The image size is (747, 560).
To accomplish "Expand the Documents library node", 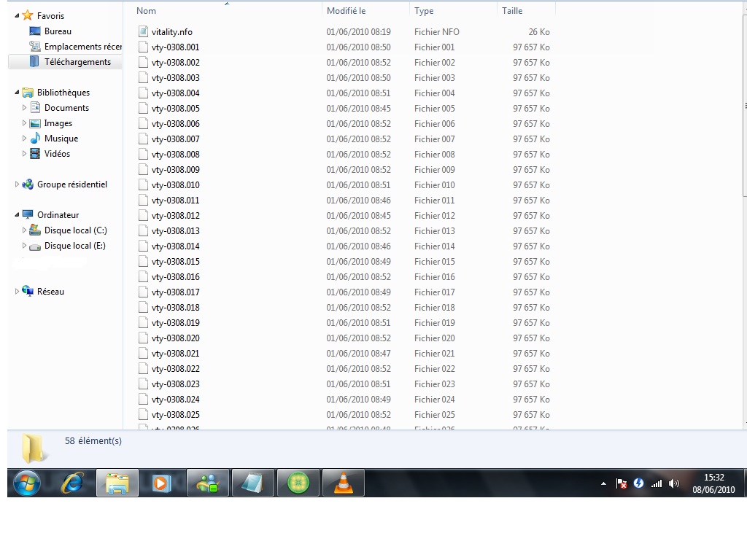I will click(x=25, y=108).
